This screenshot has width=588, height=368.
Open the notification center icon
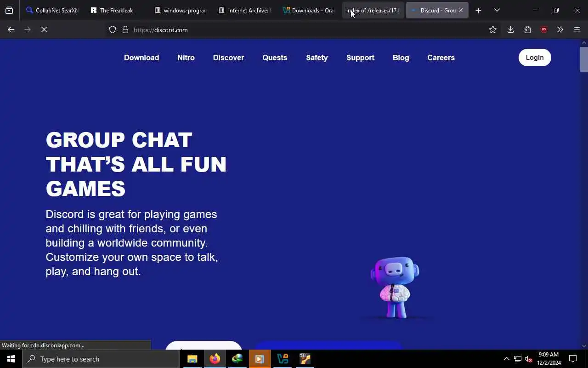[573, 359]
